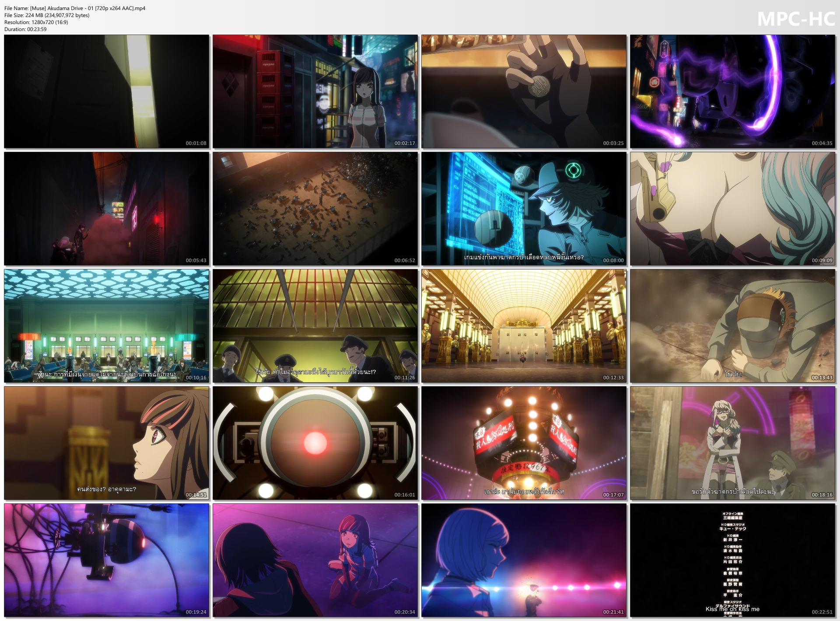Click the red eye robot frame 00:16:01
840x621 pixels.
[315, 443]
